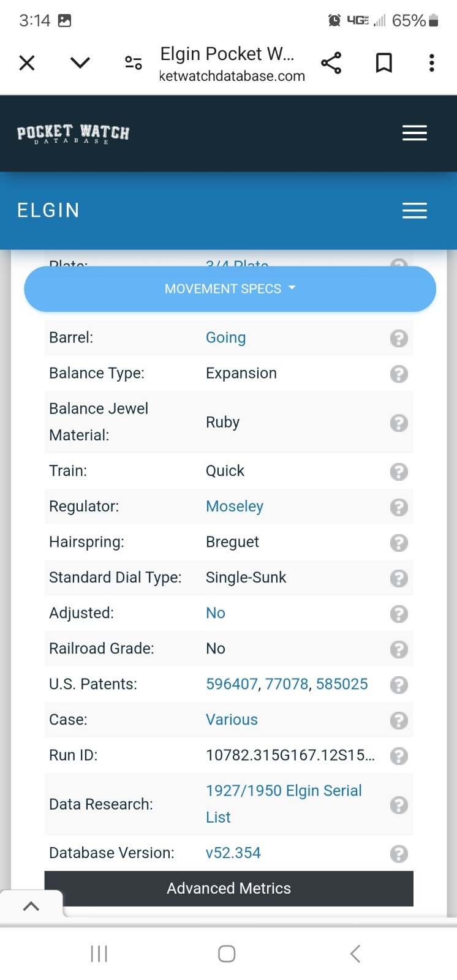This screenshot has width=457, height=980.
Task: Open the Moseley regulator link
Action: pos(235,507)
